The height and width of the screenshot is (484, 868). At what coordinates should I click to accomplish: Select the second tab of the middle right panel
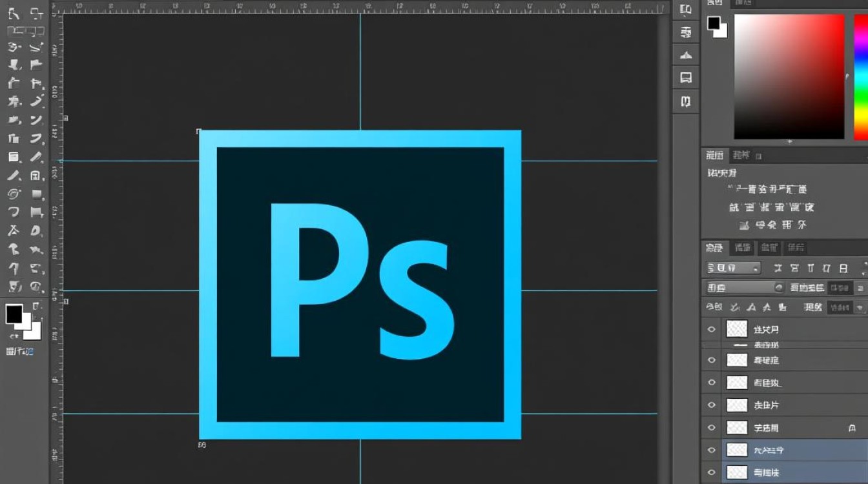pos(741,156)
